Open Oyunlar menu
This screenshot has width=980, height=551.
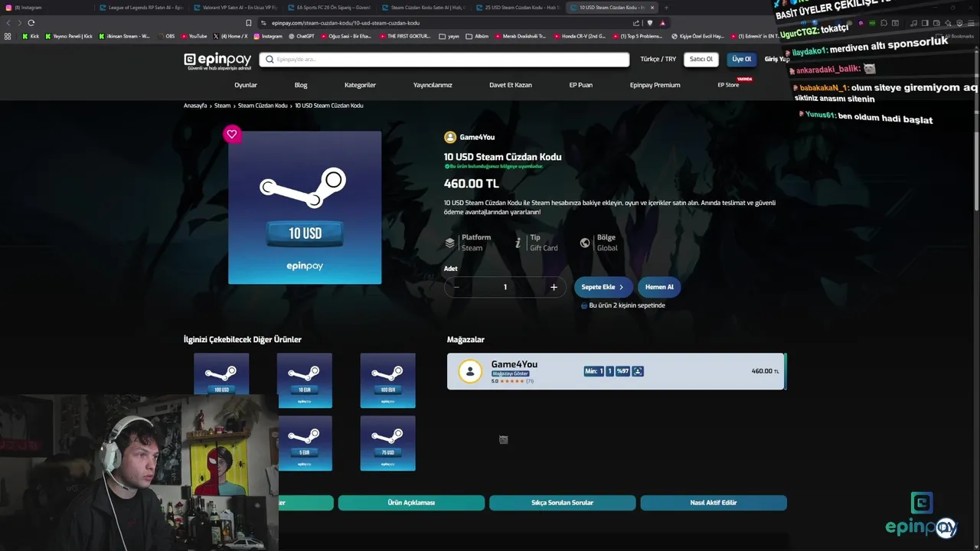coord(246,85)
